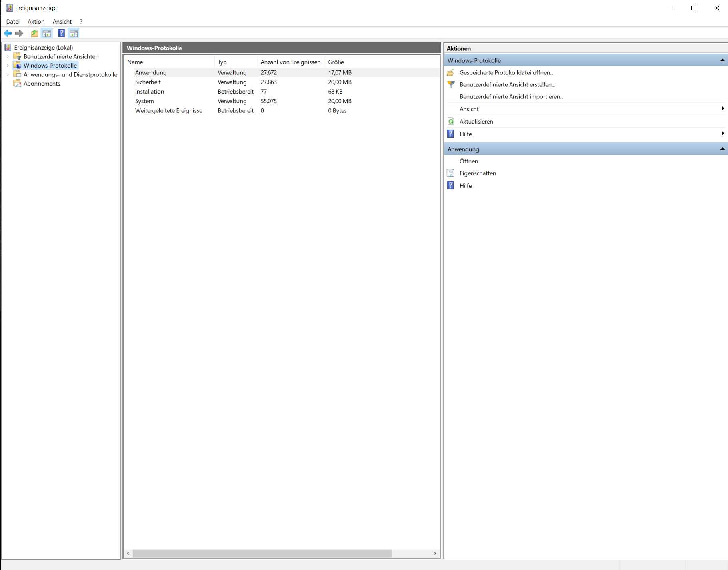Select Ereignisanzeige (Lokal) root node
Viewport: 728px width, 570px height.
(x=43, y=48)
